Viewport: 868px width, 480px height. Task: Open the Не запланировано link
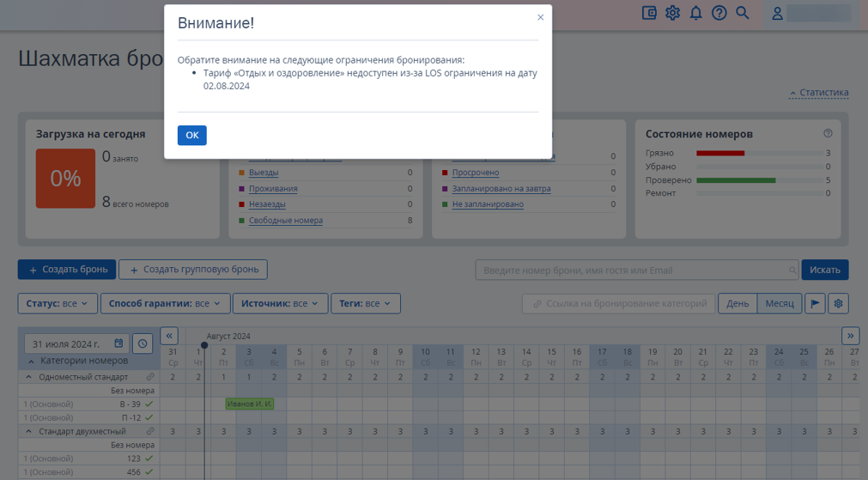coord(488,204)
